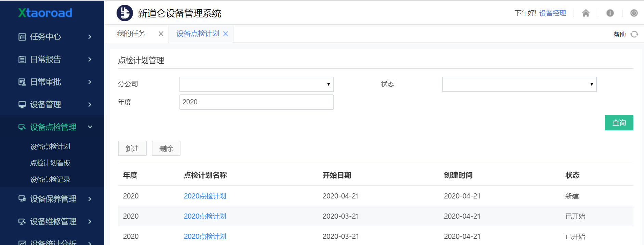Expand the 日常审批 menu chevron
This screenshot has width=644, height=245.
click(90, 82)
